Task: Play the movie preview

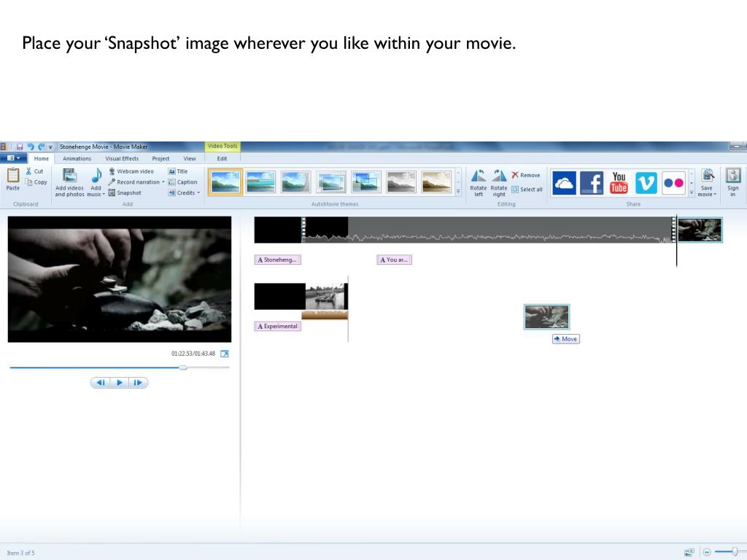Action: (120, 382)
